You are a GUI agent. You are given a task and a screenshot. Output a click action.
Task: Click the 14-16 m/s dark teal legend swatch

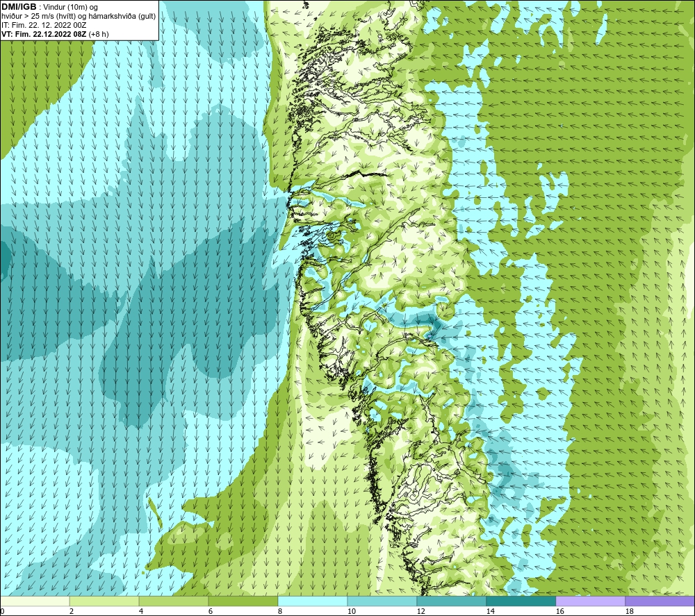tap(521, 601)
